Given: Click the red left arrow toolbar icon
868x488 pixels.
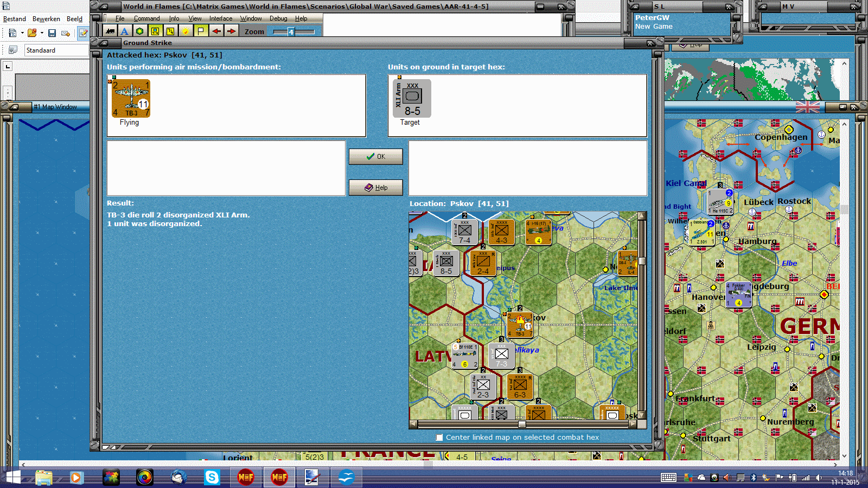Looking at the screenshot, I should pos(216,31).
